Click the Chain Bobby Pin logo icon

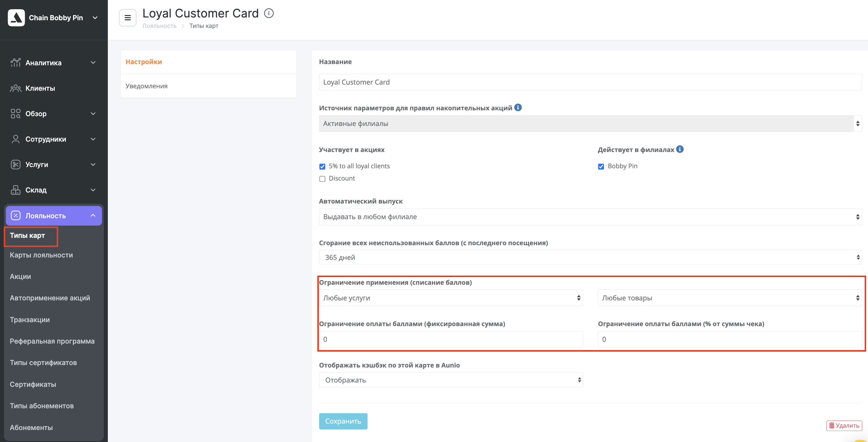click(x=16, y=17)
